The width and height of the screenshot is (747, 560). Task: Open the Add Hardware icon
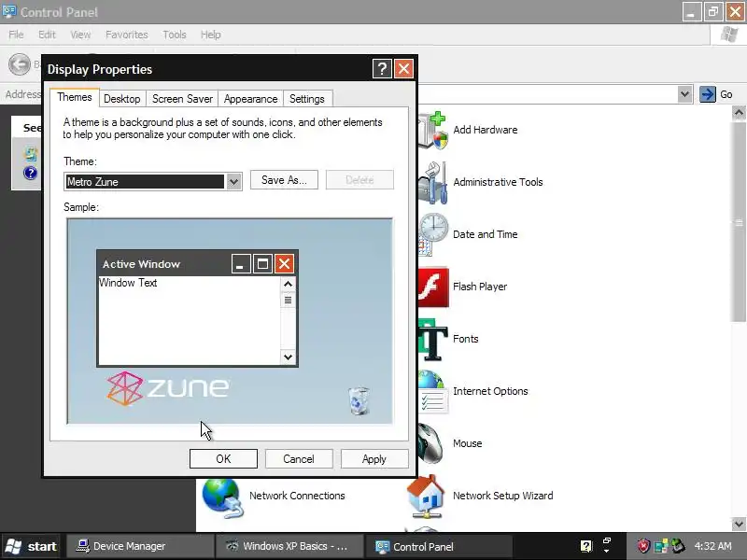click(433, 130)
